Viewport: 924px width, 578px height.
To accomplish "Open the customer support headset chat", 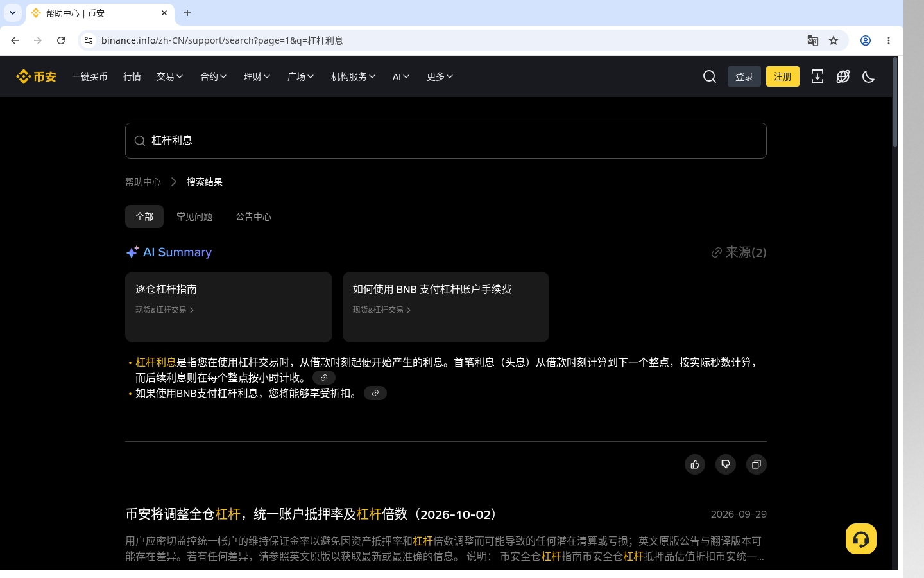I will pos(861,539).
